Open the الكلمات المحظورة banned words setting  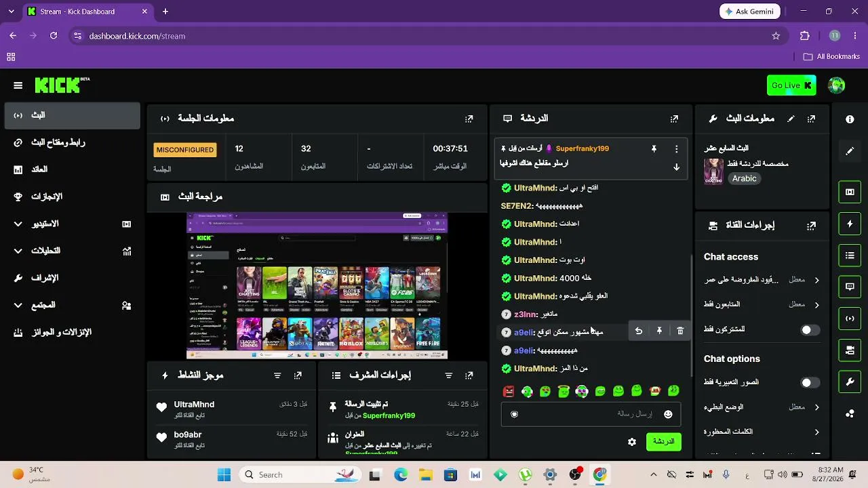[762, 432]
